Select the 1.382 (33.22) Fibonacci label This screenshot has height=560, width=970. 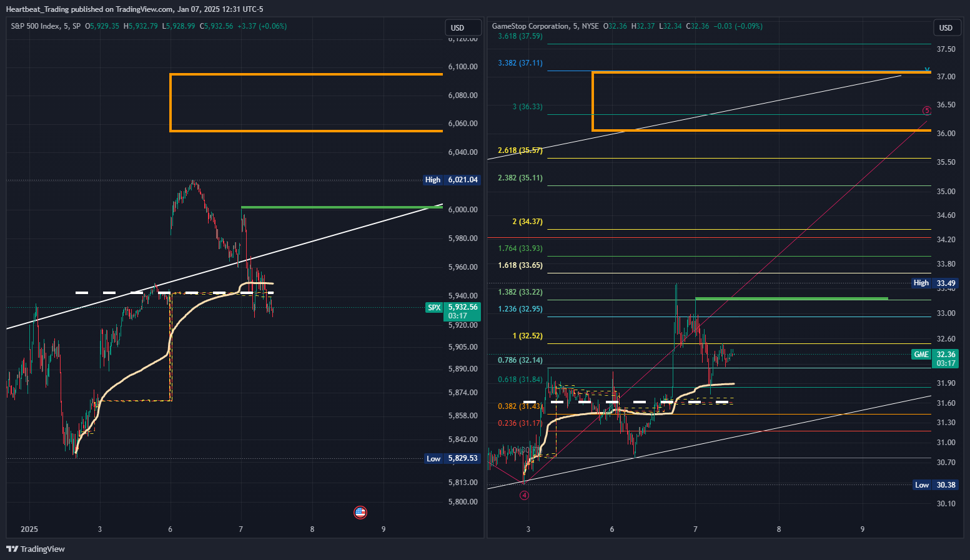pos(520,292)
